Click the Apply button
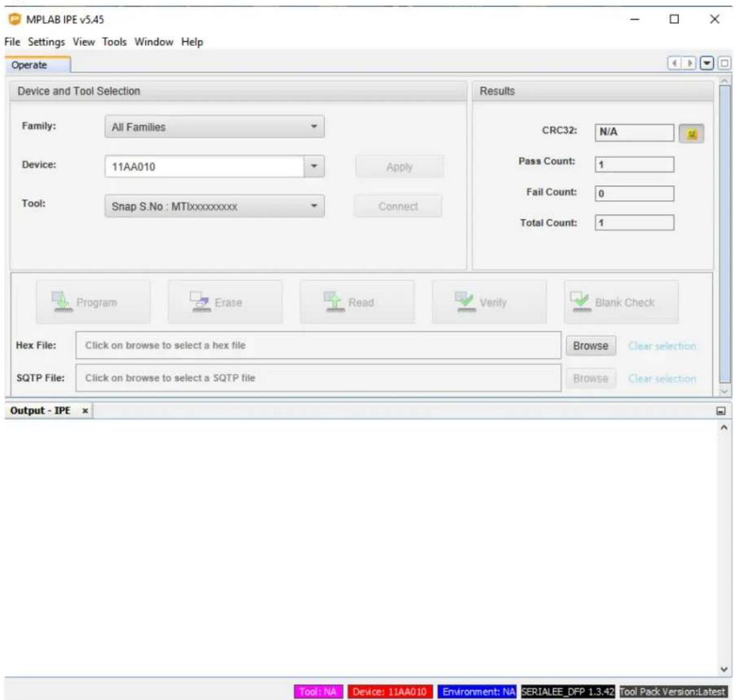 [x=399, y=167]
